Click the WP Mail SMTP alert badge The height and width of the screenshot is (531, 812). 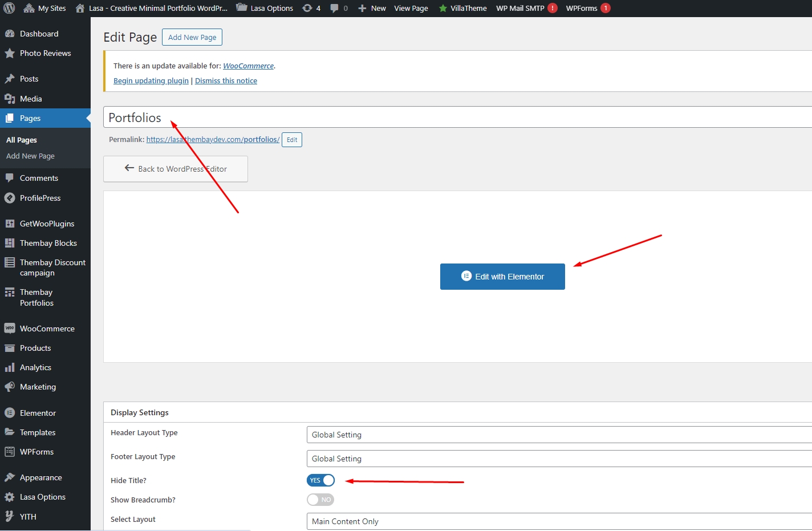click(553, 8)
